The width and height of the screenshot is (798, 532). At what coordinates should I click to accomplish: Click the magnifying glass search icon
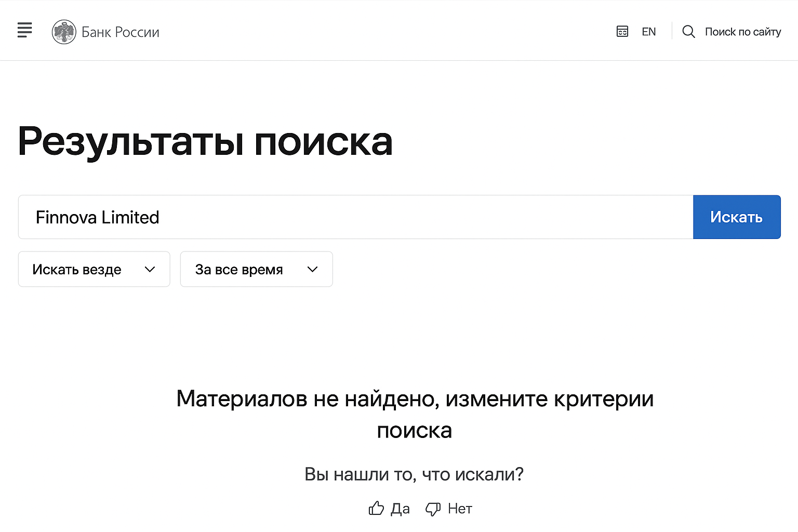tap(688, 32)
